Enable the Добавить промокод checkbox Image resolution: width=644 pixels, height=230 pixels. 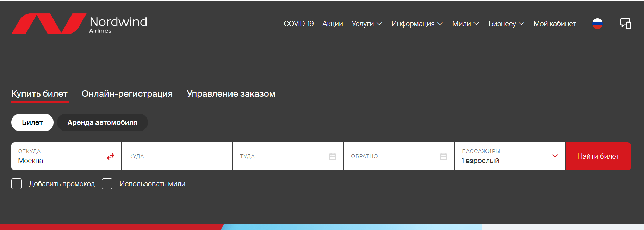click(x=17, y=184)
